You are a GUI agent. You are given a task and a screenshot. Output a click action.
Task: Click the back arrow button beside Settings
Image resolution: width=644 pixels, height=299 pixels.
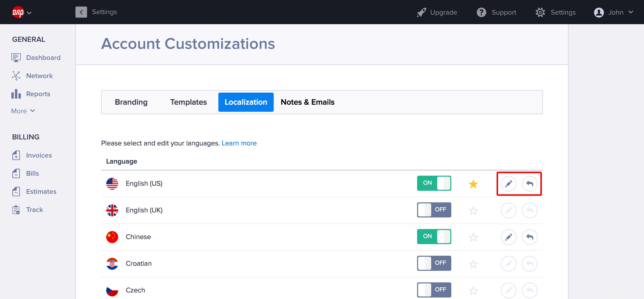pyautogui.click(x=81, y=12)
